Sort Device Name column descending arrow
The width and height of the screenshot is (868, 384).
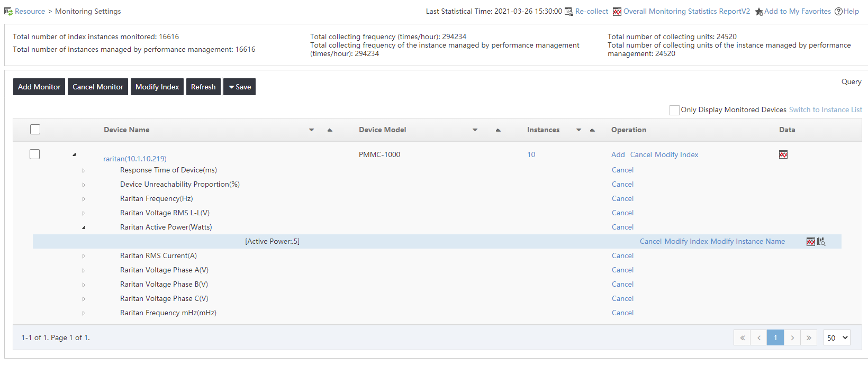pyautogui.click(x=312, y=130)
